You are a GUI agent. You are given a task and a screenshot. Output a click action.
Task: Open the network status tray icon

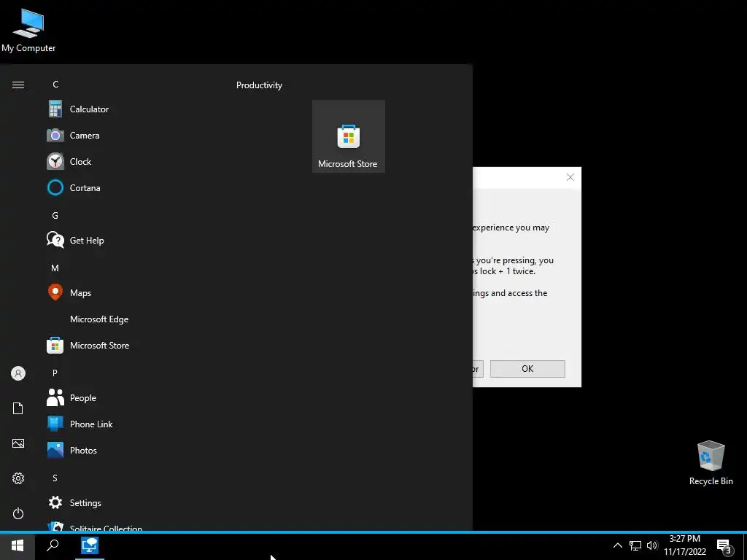[x=635, y=545]
